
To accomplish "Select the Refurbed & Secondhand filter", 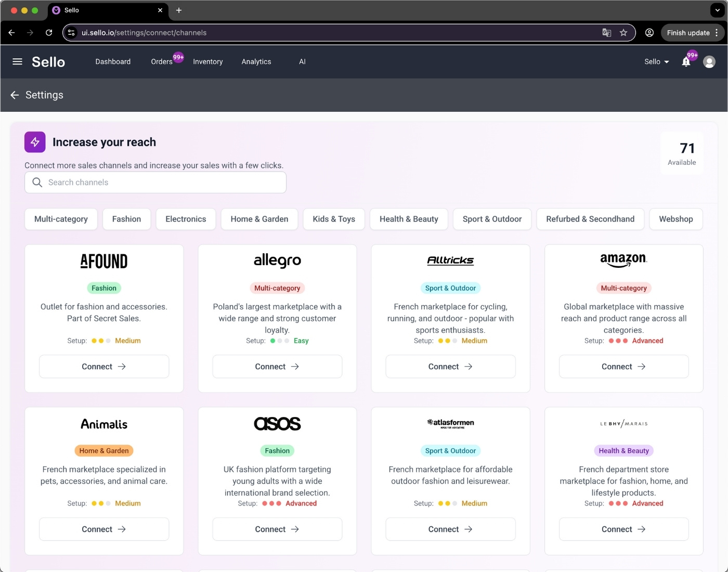I will click(590, 219).
